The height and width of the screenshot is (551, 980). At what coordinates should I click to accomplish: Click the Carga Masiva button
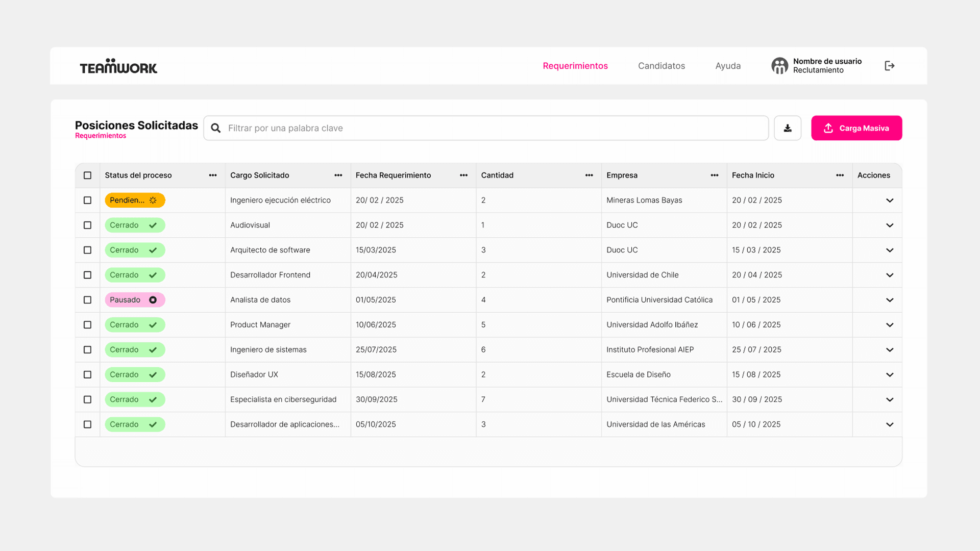856,128
